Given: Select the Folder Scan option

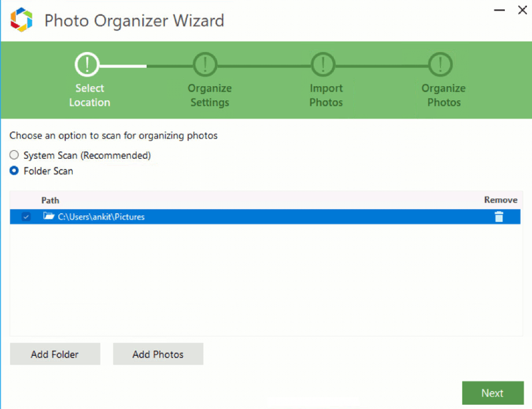Looking at the screenshot, I should (14, 171).
